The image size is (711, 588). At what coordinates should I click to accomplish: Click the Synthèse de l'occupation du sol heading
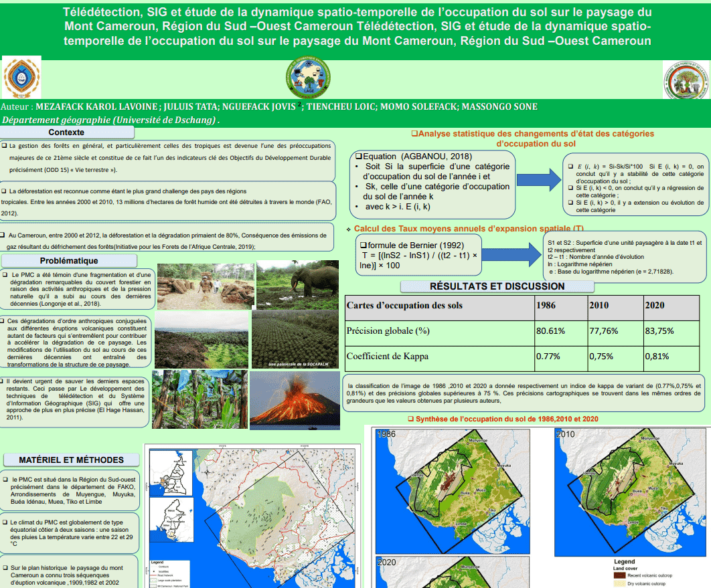503,419
